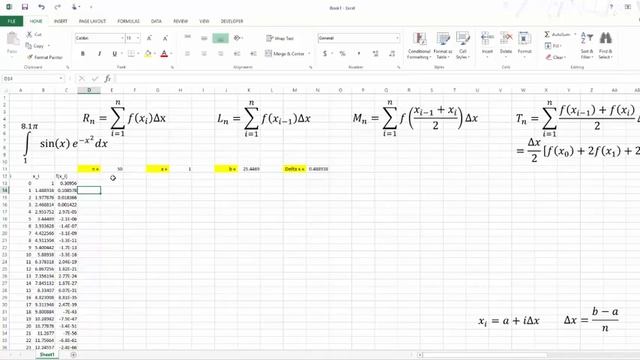Open the font name dropdown
Screen dimensions: 640x360
122,38
